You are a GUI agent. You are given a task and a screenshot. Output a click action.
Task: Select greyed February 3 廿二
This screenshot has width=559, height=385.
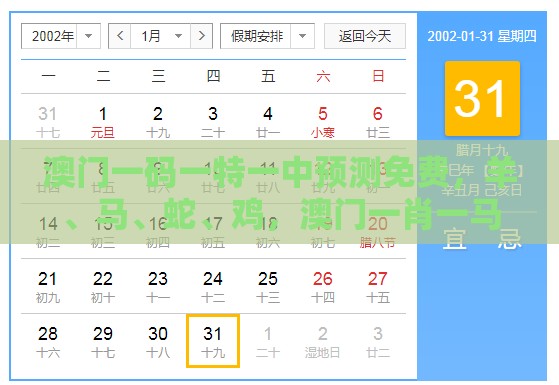point(378,342)
